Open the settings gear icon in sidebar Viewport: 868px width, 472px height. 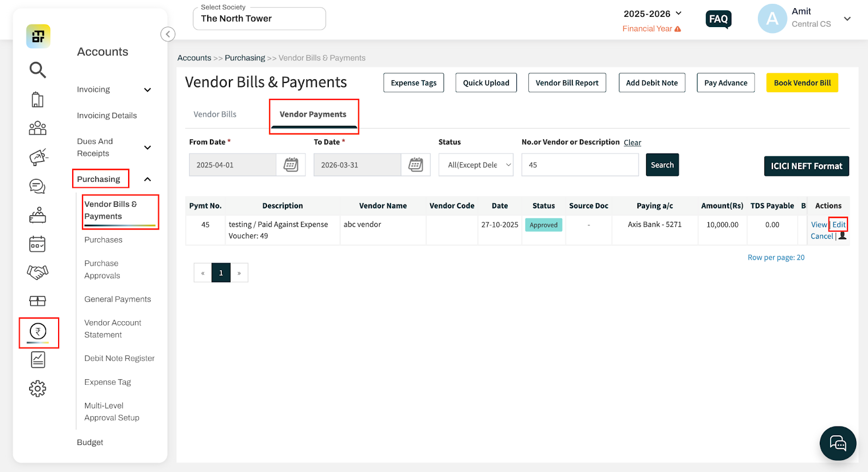pos(37,388)
